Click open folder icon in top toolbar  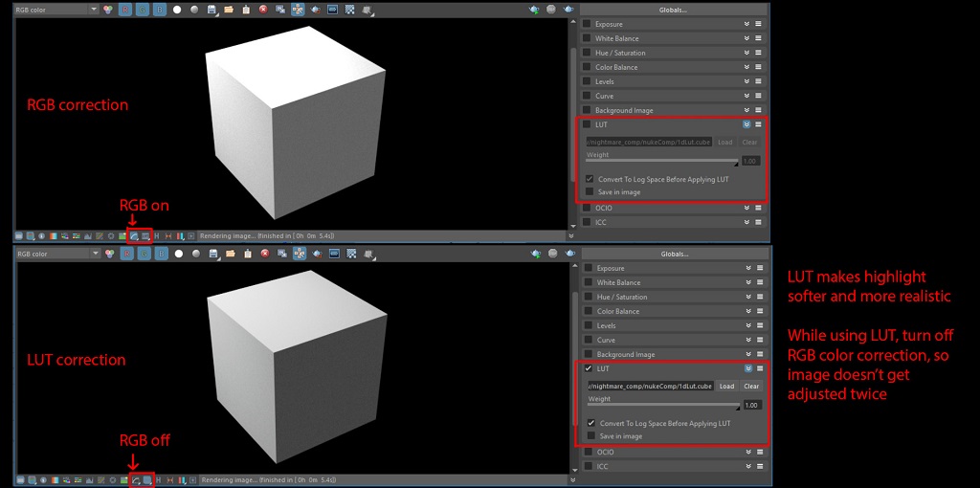(230, 10)
